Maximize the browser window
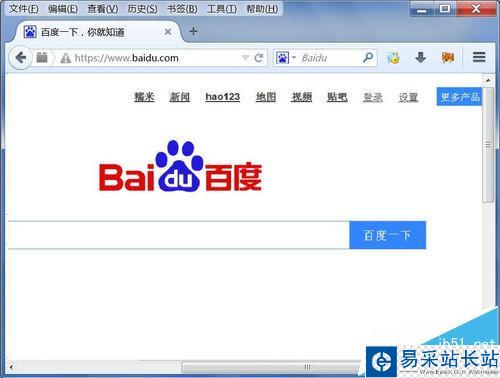 445,9
